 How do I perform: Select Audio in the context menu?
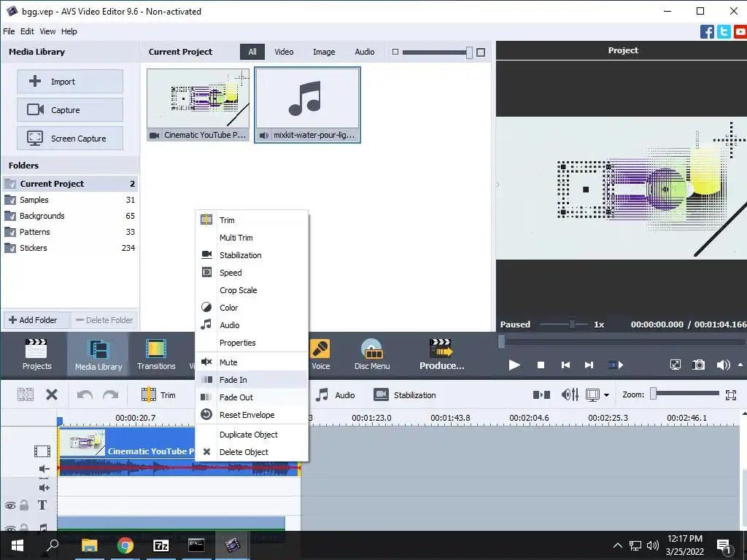pos(252,325)
